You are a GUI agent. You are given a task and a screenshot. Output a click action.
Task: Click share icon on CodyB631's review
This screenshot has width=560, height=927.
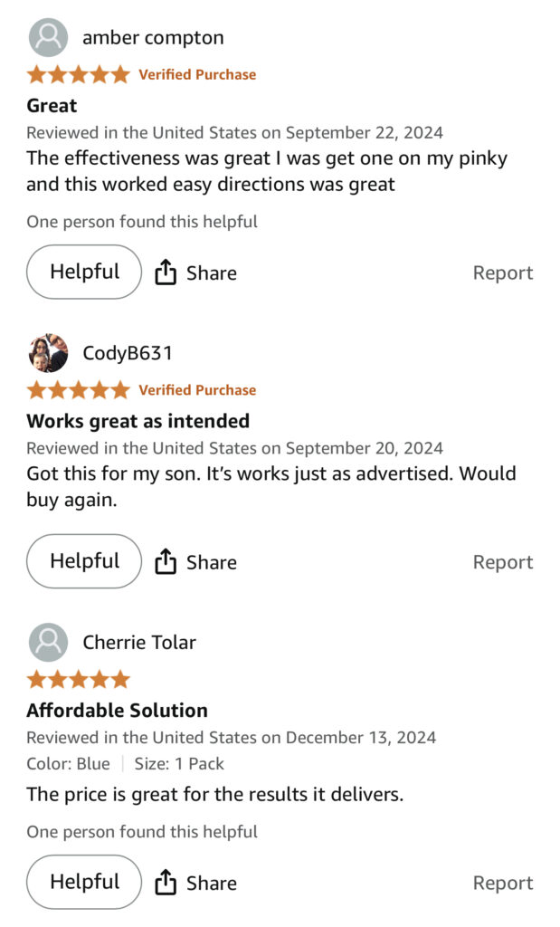click(165, 562)
